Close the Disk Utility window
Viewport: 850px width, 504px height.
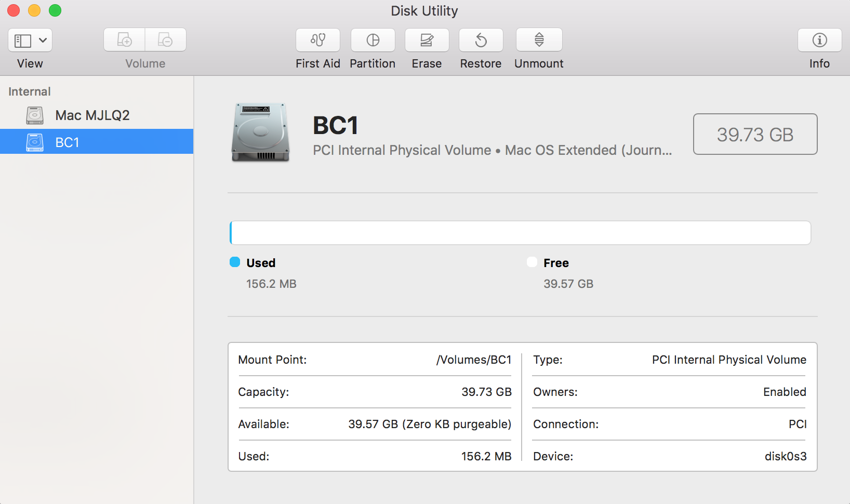click(x=14, y=10)
